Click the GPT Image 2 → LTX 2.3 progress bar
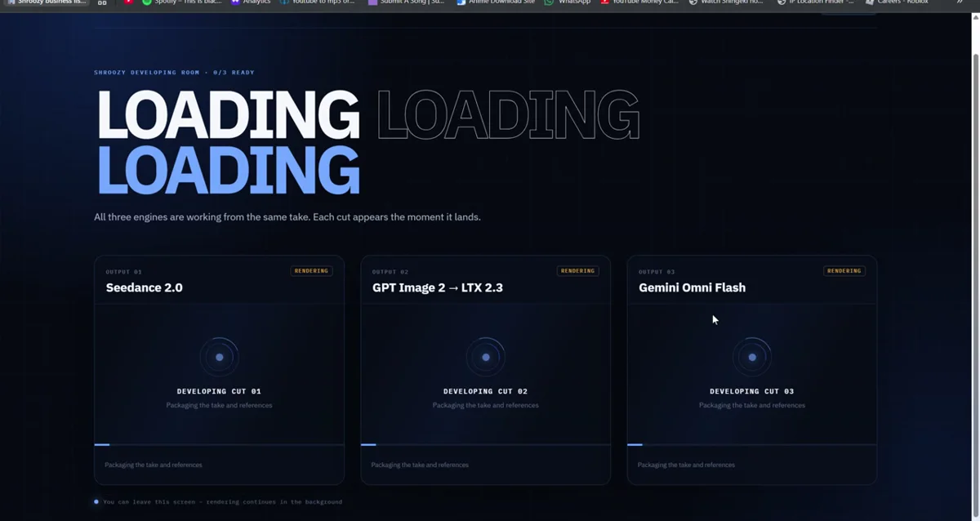Viewport: 980px width, 521px height. point(486,445)
